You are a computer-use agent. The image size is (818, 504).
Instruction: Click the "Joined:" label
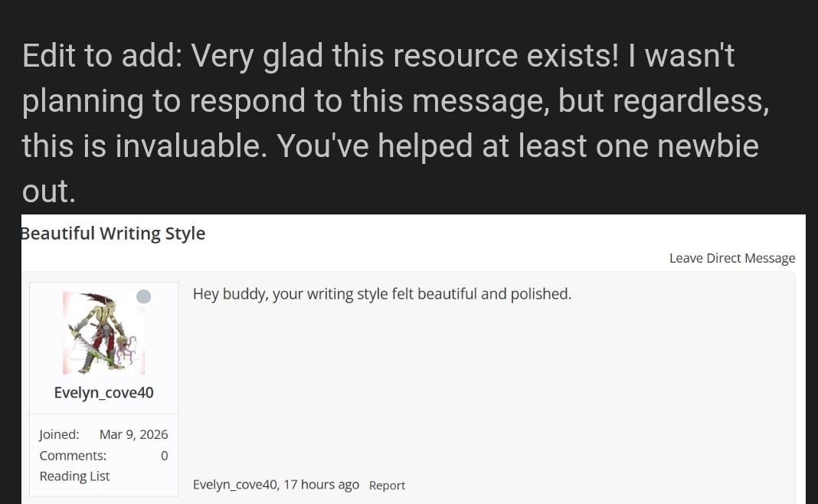[59, 434]
